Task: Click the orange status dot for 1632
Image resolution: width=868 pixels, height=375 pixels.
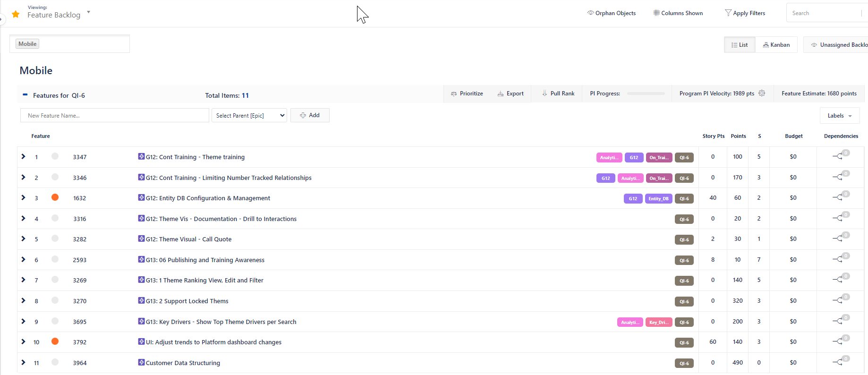Action: pyautogui.click(x=55, y=197)
